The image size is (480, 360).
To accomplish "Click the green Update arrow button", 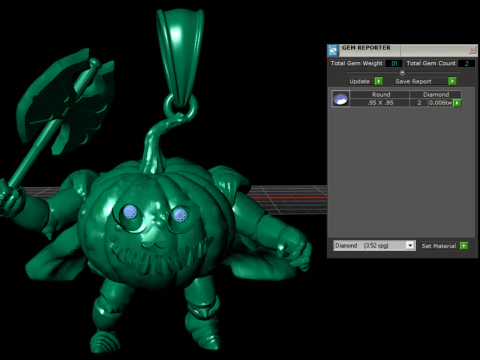I will click(x=379, y=81).
